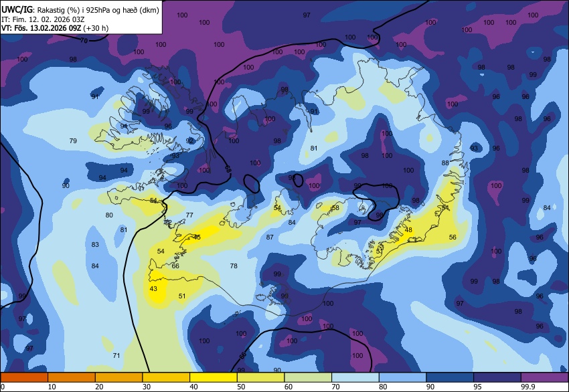
Task: Select the sky blue 80–90 legend swatch
Action: point(403,377)
